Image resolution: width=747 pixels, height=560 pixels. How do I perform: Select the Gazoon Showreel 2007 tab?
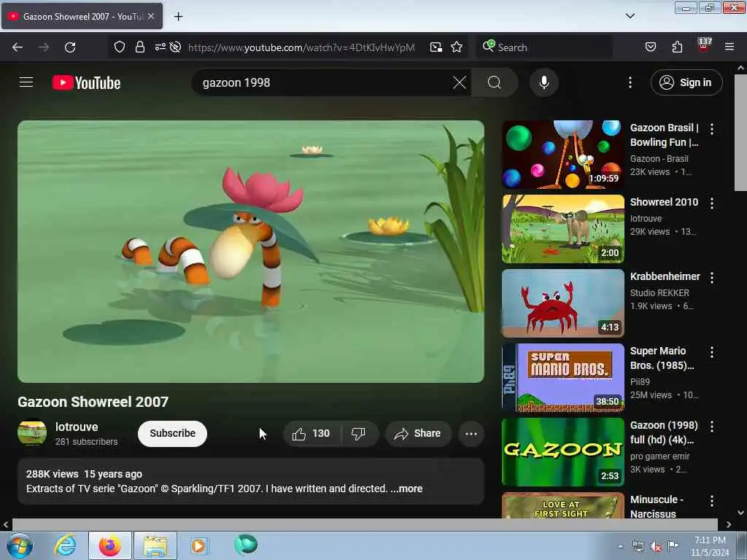click(82, 16)
